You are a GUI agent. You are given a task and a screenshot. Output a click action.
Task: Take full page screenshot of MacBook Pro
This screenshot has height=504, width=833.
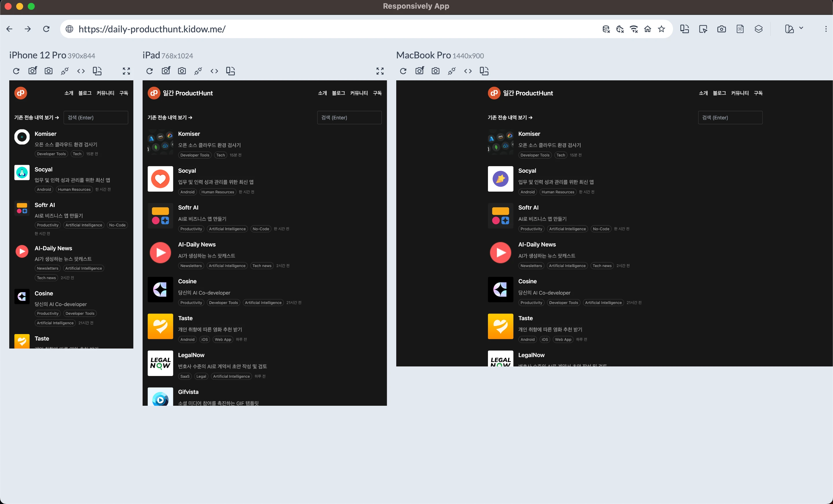tap(435, 71)
